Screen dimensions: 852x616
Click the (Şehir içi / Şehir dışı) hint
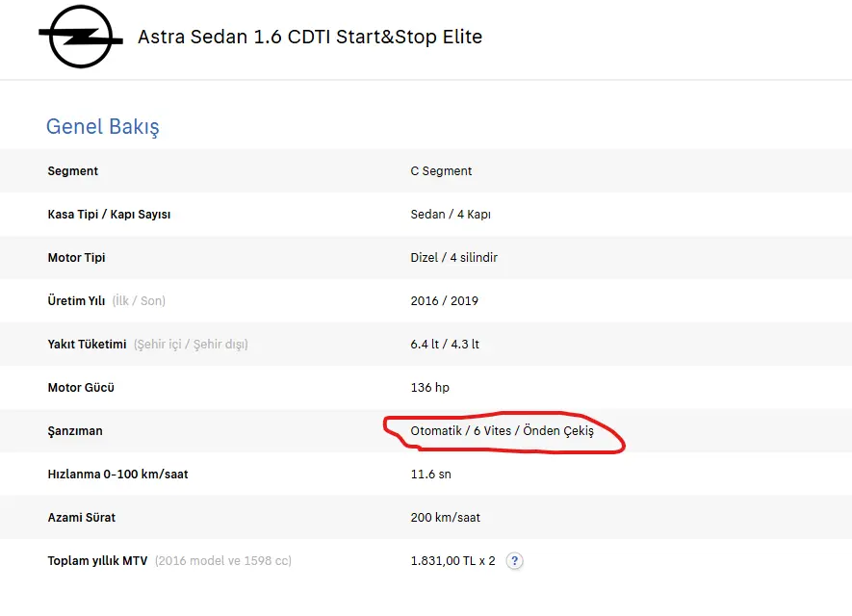pos(191,344)
